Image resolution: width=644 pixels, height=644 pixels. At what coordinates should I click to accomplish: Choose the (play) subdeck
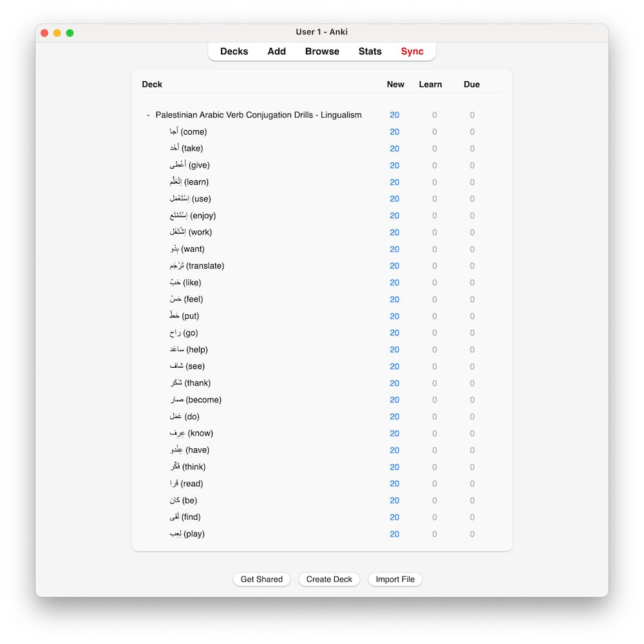click(187, 534)
